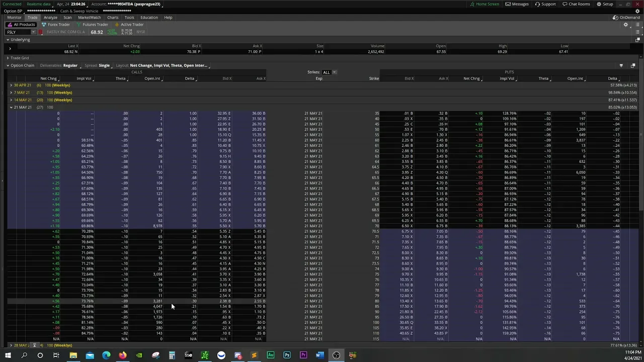Sort calls by Impl Vol column header

pos(84,78)
